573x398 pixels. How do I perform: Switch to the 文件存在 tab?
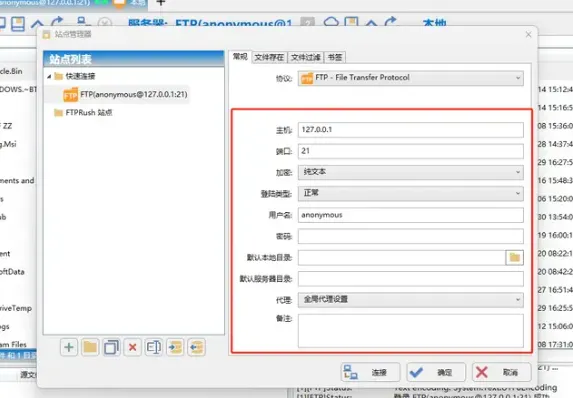coord(269,57)
